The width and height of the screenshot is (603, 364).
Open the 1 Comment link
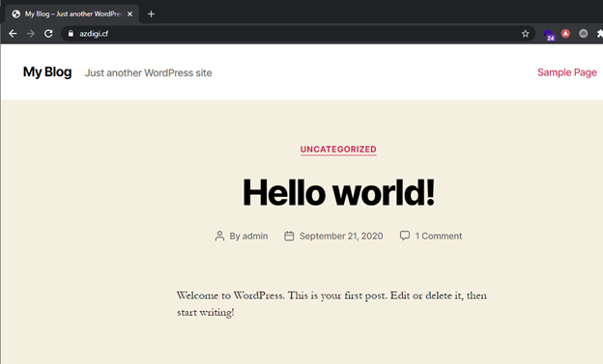pyautogui.click(x=439, y=236)
